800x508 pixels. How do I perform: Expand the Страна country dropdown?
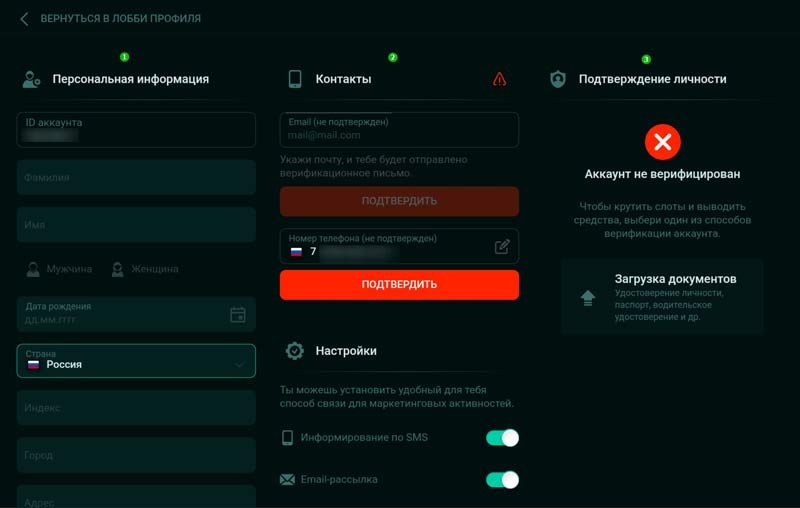tap(238, 365)
